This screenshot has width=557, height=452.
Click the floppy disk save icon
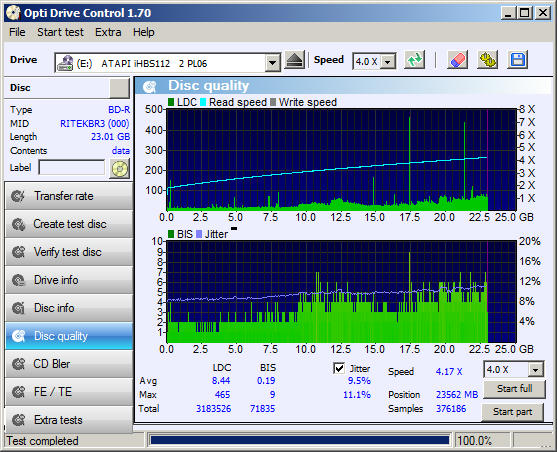pyautogui.click(x=518, y=60)
